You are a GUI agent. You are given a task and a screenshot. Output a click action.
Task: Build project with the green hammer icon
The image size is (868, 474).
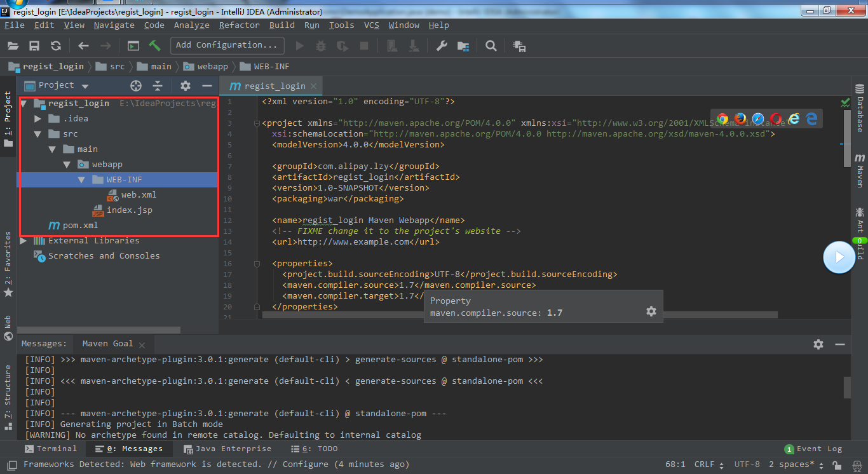[154, 46]
